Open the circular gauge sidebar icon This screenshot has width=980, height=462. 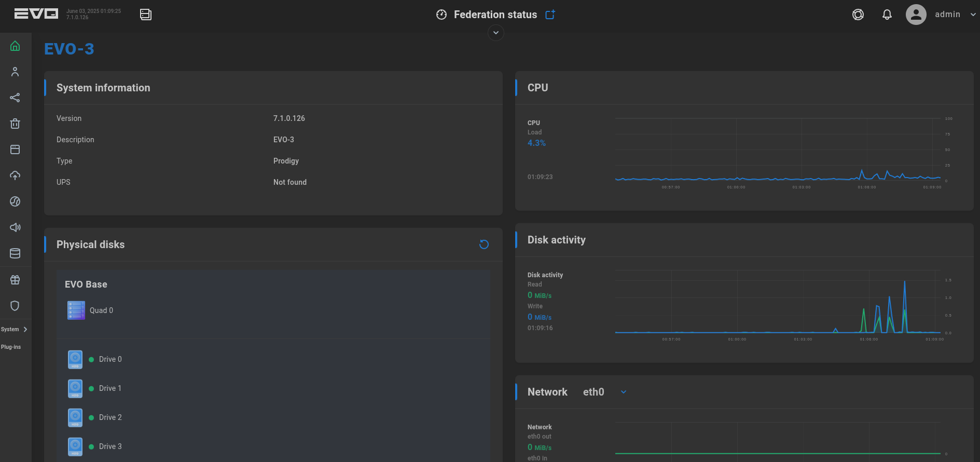pyautogui.click(x=15, y=201)
